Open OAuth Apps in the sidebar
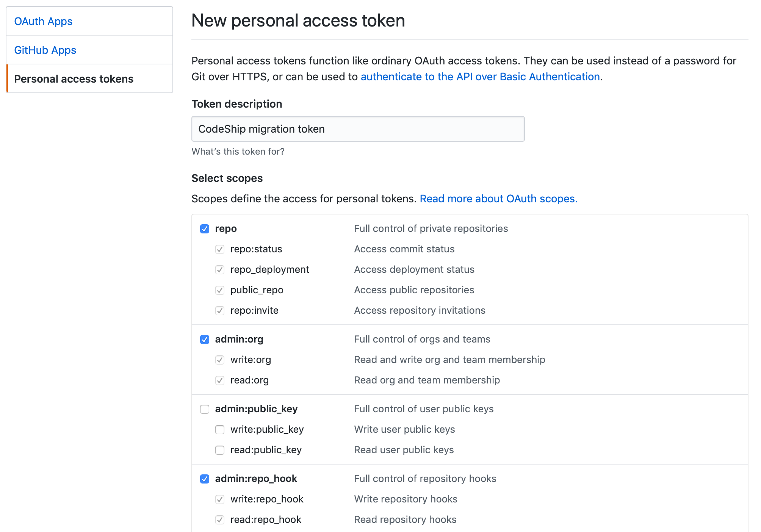This screenshot has width=761, height=532. click(43, 21)
